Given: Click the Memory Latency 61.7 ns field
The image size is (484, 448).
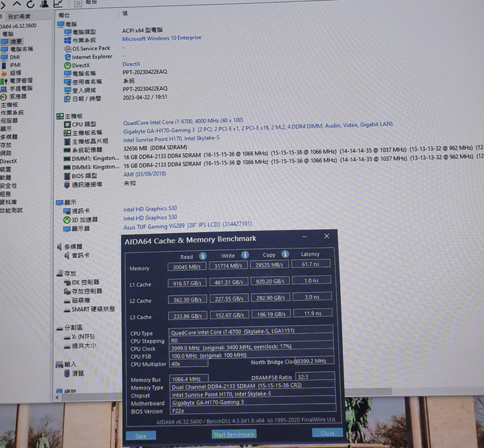Looking at the screenshot, I should pos(311,263).
